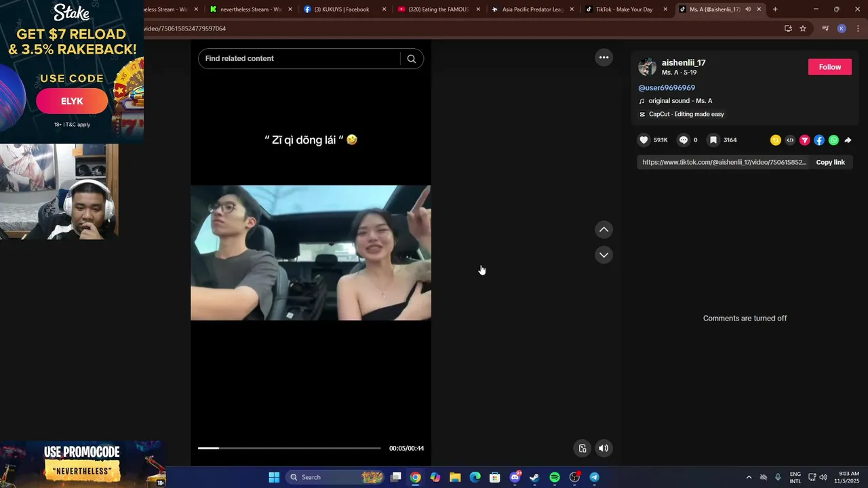Viewport: 868px width, 488px height.
Task: Open Task View on taskbar
Action: pyautogui.click(x=396, y=477)
